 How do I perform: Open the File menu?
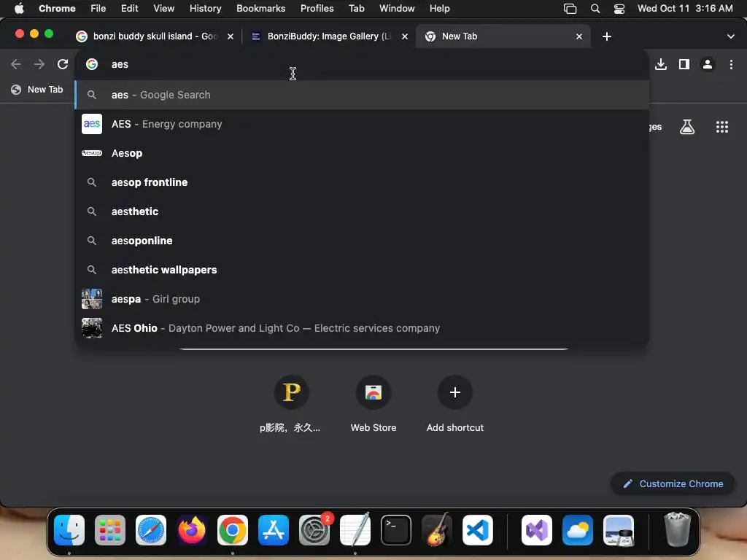pos(98,9)
